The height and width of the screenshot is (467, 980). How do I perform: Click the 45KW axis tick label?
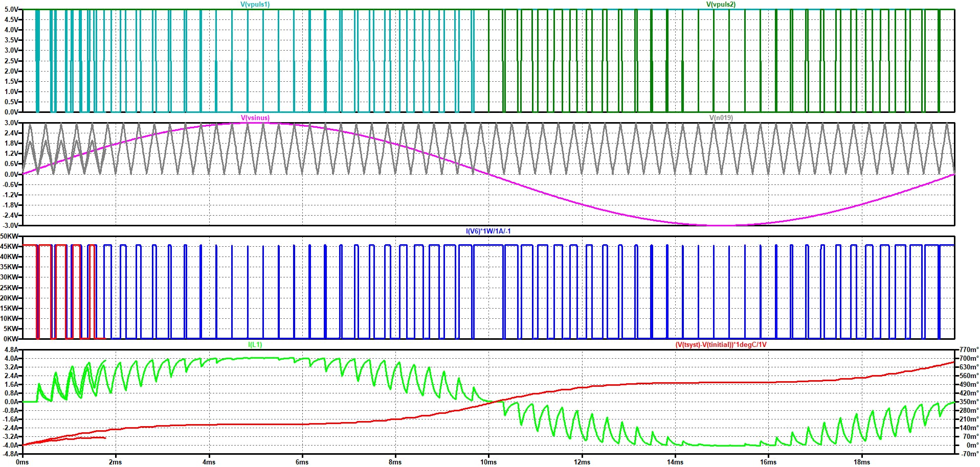click(x=10, y=246)
